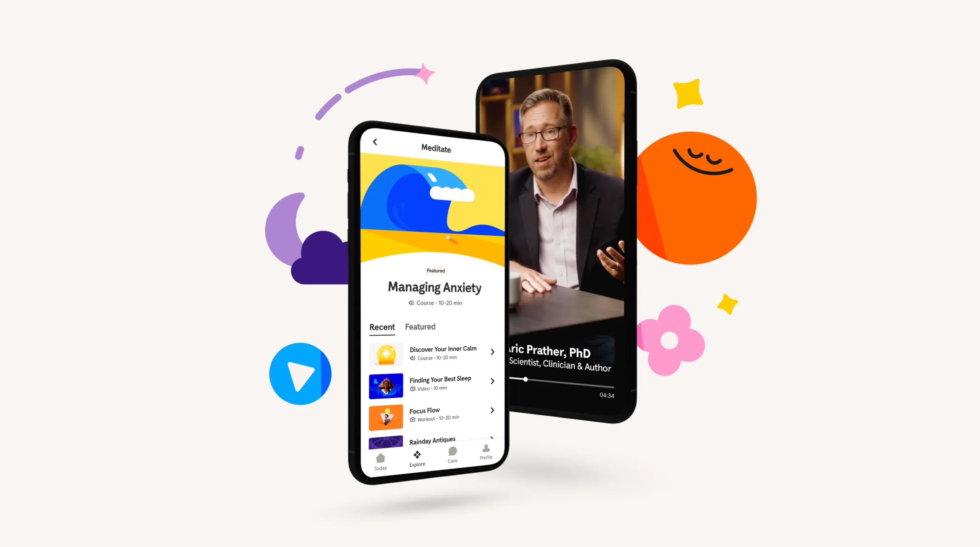This screenshot has width=980, height=547.
Task: Toggle the Discover Your Inner Calm course icon
Action: click(385, 353)
